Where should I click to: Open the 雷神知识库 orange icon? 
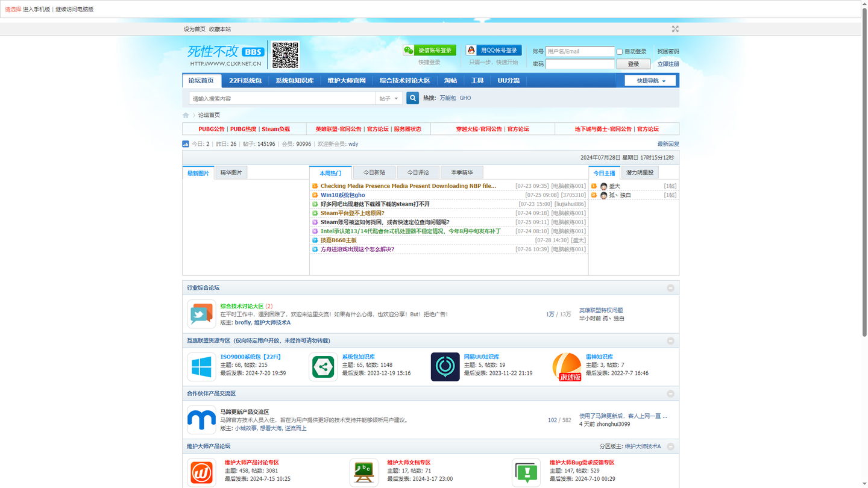[567, 367]
